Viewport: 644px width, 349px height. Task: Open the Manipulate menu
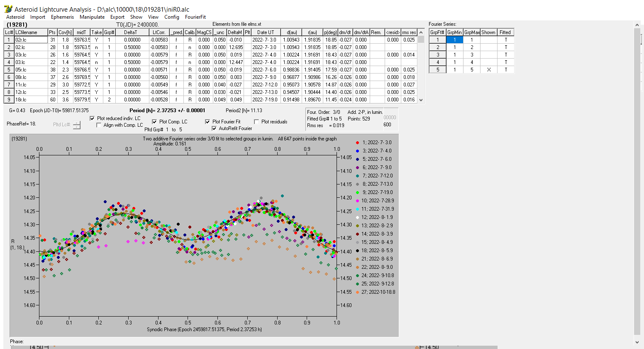pos(92,17)
